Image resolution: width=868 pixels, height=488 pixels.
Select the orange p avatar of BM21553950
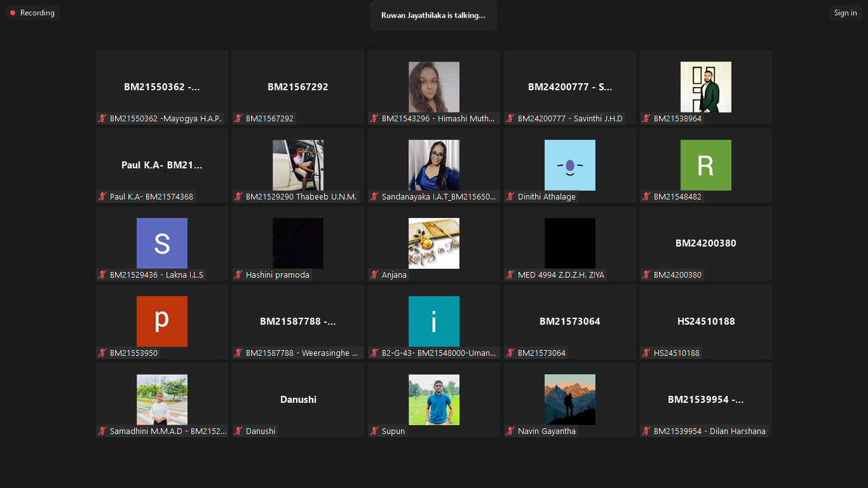pos(161,322)
